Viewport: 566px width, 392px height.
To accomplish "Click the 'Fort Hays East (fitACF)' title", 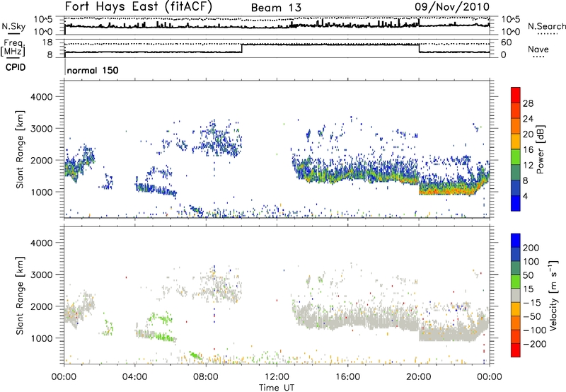I will (139, 7).
